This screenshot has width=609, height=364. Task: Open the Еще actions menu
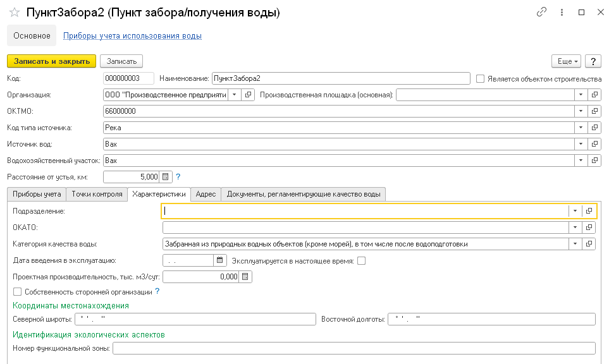pyautogui.click(x=565, y=61)
